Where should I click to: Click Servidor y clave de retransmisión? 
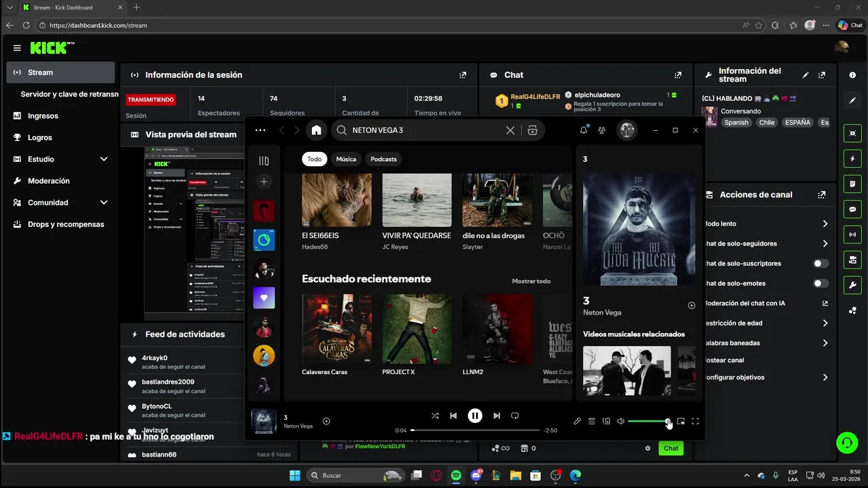click(x=69, y=94)
